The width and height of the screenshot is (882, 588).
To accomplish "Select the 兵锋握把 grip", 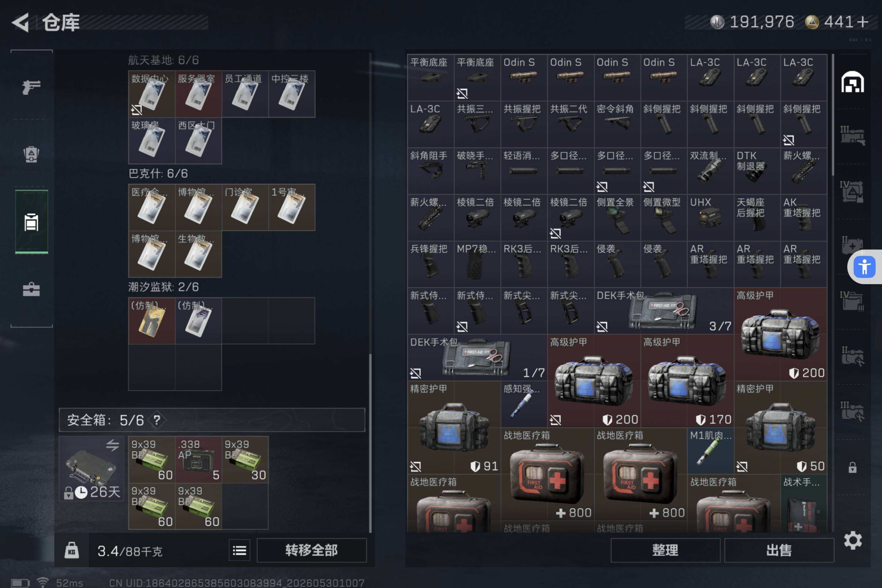I will point(431,264).
